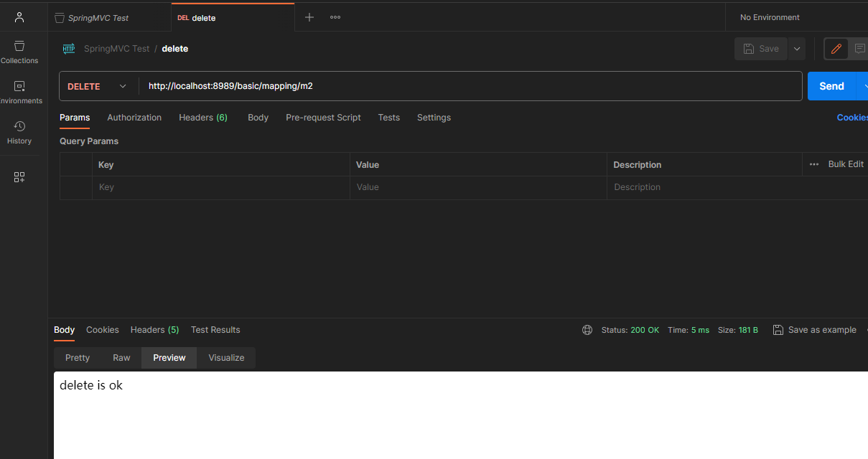Open the Tests tab
Image resolution: width=868 pixels, height=459 pixels.
pyautogui.click(x=388, y=118)
